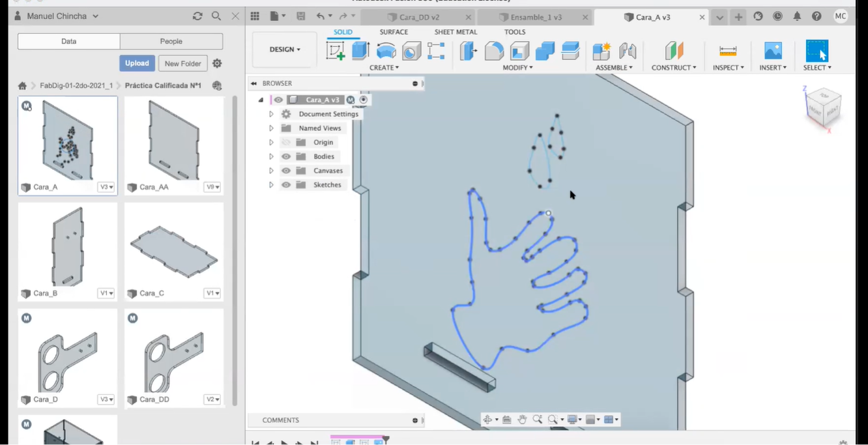Screen dimensions: 868x445
Task: Expand the Named Views node
Action: (271, 128)
